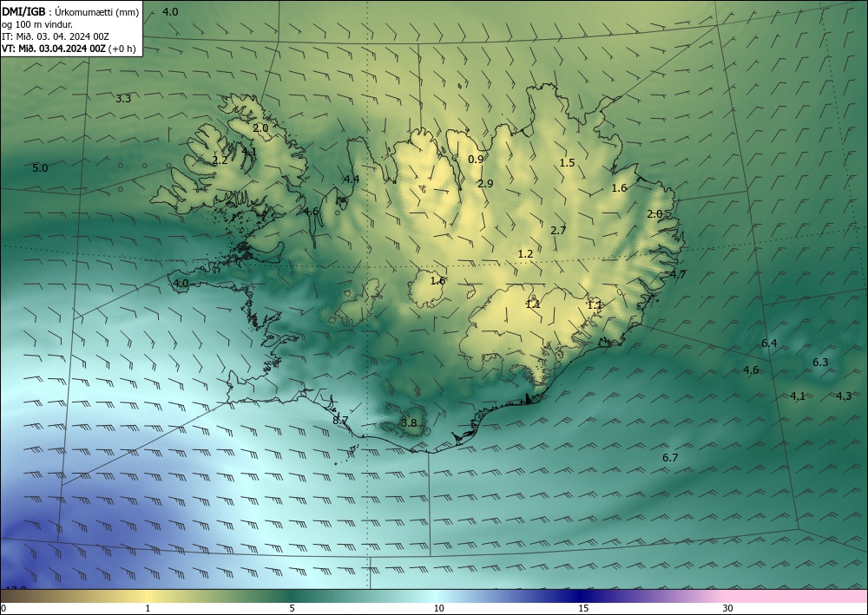The image size is (868, 615).
Task: Click the 4.4 value on the map
Action: click(x=352, y=180)
